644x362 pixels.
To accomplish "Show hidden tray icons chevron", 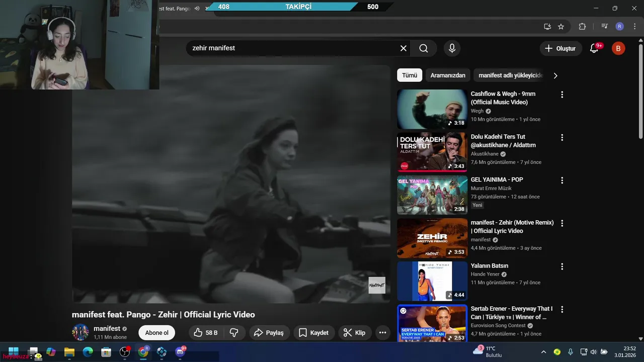I will coord(543,352).
